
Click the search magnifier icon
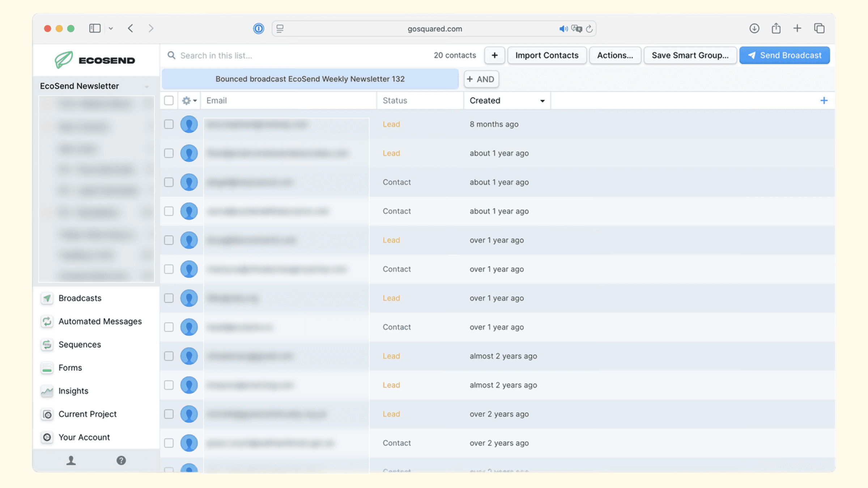click(x=171, y=55)
